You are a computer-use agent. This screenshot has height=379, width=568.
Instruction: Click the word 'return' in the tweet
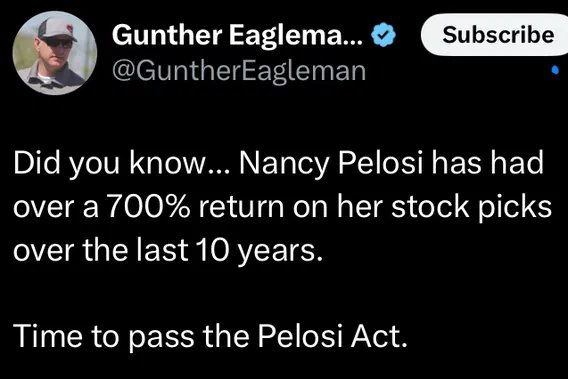241,207
